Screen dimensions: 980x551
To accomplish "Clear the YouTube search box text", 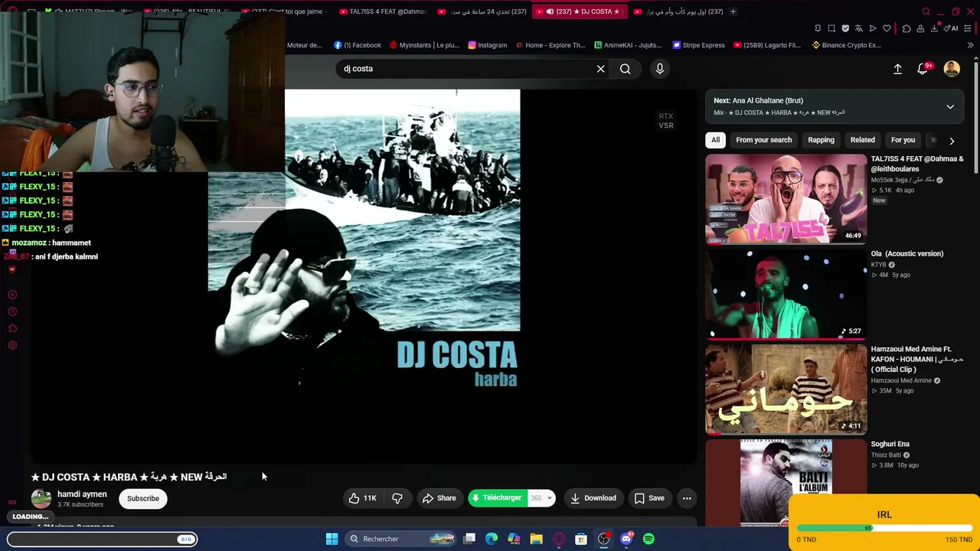I will tap(600, 69).
